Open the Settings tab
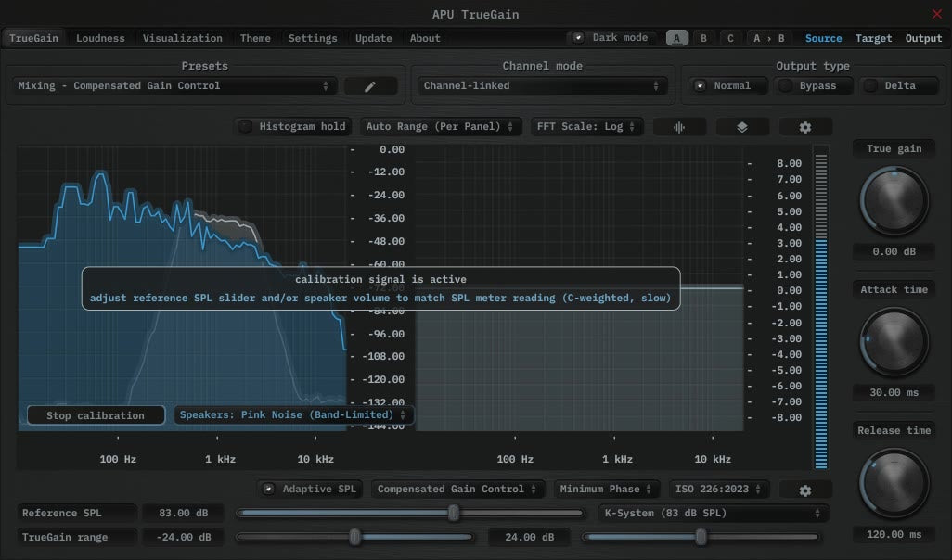Screen dimensions: 952x560 313,38
